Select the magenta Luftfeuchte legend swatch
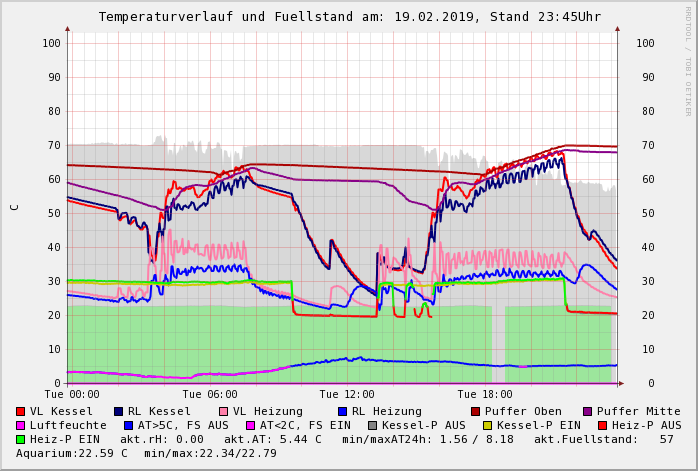698x471 pixels. point(21,425)
